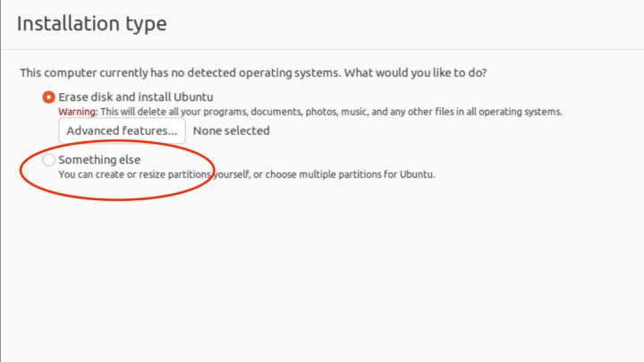Click the None selected status label
Screen dimensions: 644x362
(x=231, y=130)
